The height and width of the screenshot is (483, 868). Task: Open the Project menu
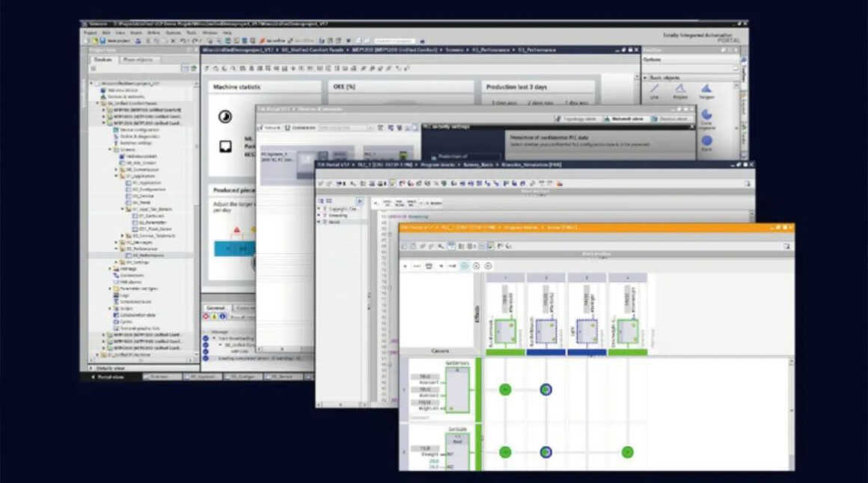[90, 33]
